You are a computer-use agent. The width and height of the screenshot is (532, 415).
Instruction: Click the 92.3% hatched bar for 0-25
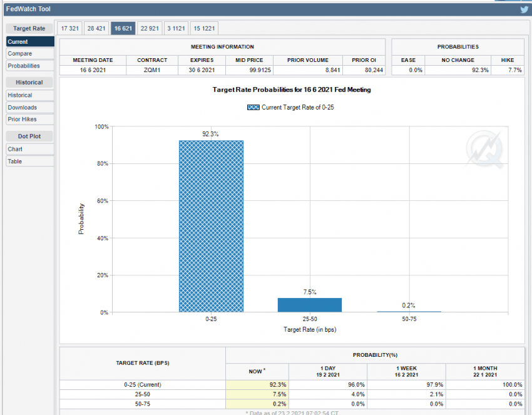211,226
